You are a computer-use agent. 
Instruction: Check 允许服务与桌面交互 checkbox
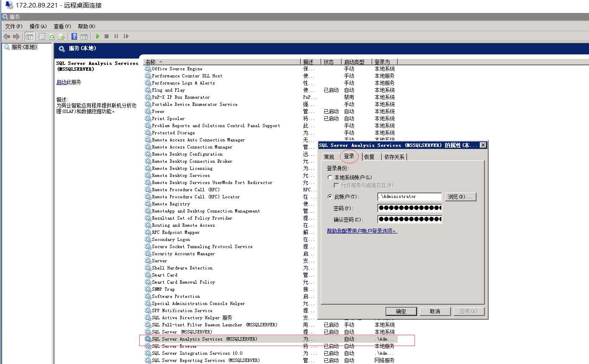click(x=336, y=185)
